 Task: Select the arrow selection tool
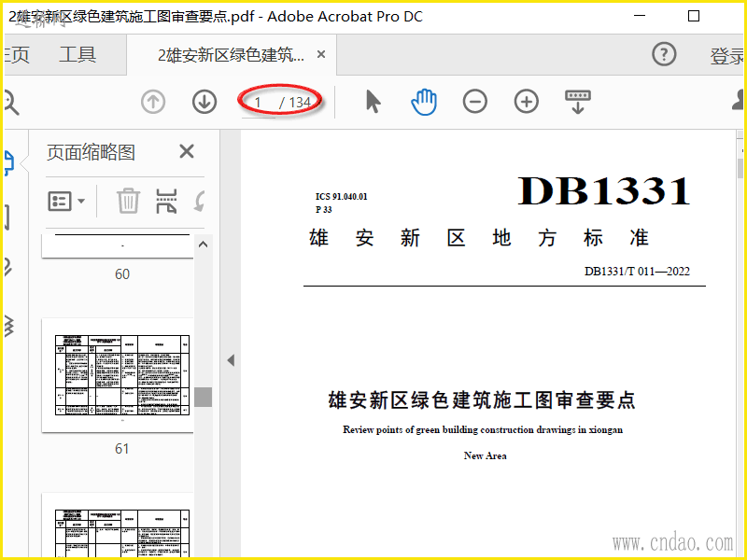point(373,102)
